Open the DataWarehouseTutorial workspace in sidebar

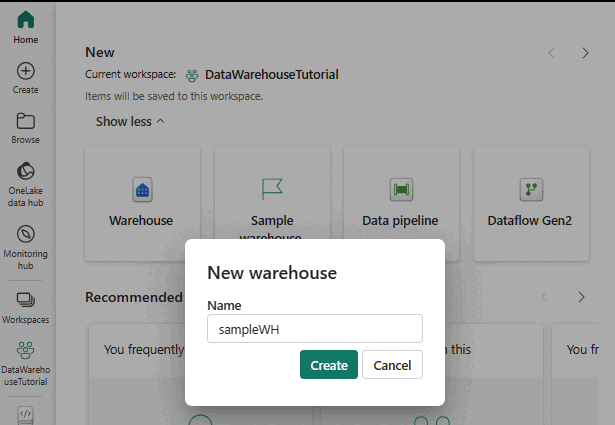click(25, 364)
